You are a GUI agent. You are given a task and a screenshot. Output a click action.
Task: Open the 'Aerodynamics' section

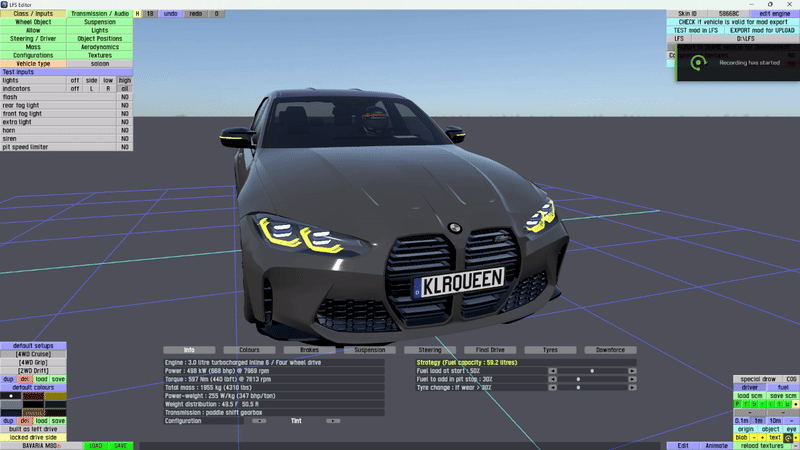(x=100, y=47)
